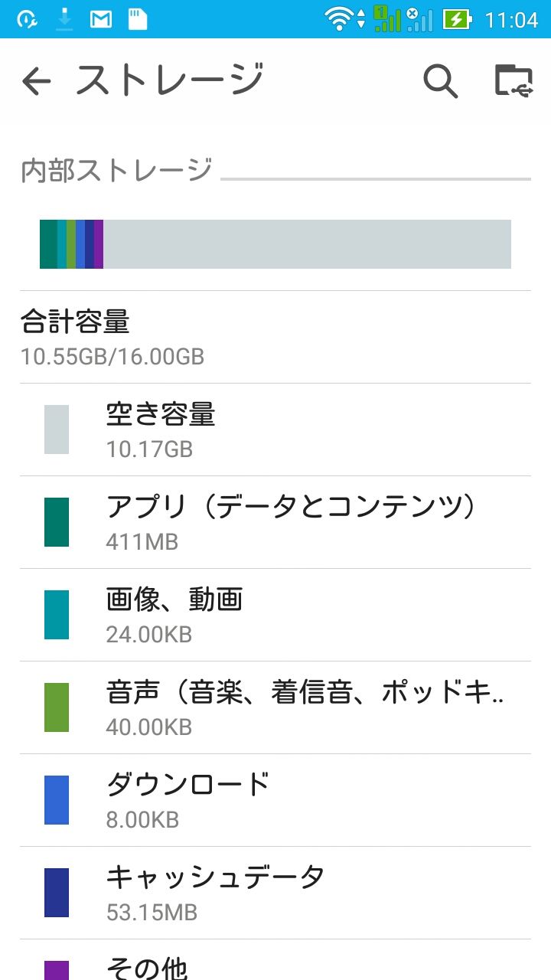Click the internal storage usage bar
Screen dimensions: 551x980
[x=275, y=244]
